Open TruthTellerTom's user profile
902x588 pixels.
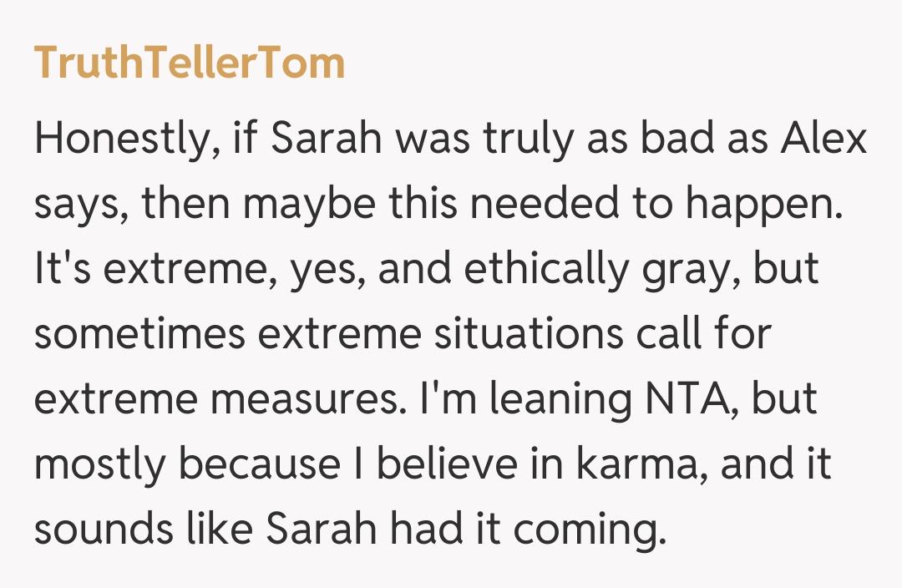[190, 63]
